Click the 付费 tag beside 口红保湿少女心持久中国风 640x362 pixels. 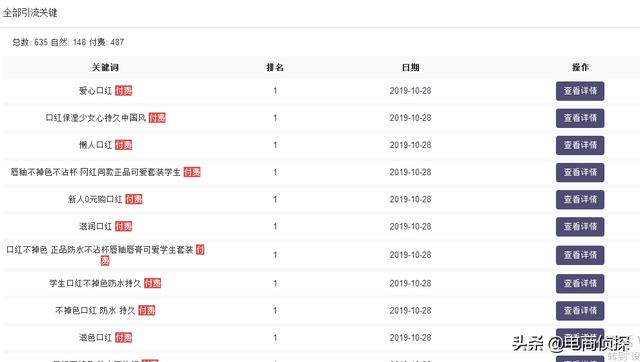157,118
